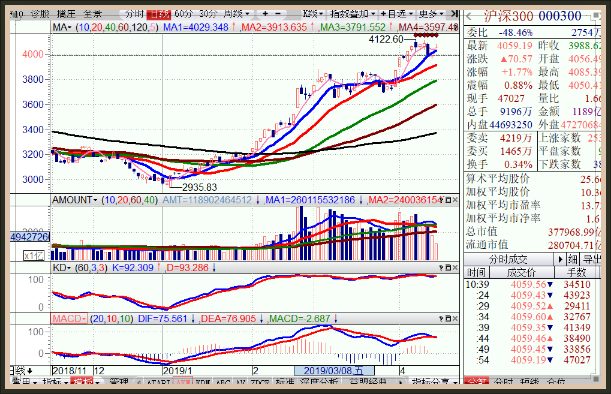
Task: Open the MACD indicator dropdown
Action: coord(69,319)
